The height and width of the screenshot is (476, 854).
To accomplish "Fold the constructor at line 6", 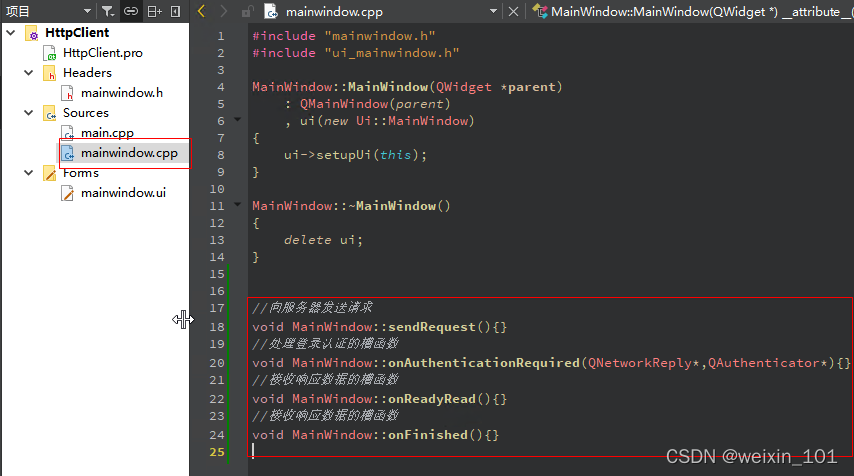I will tap(237, 119).
